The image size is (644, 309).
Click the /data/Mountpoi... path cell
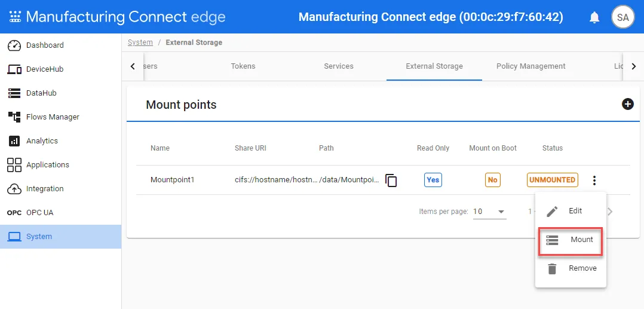(349, 180)
